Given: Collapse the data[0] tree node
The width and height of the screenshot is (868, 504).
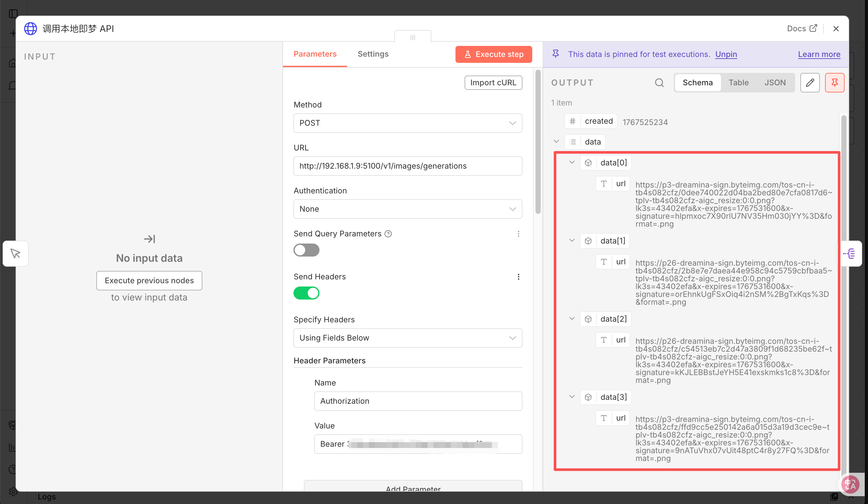Looking at the screenshot, I should click(x=572, y=162).
